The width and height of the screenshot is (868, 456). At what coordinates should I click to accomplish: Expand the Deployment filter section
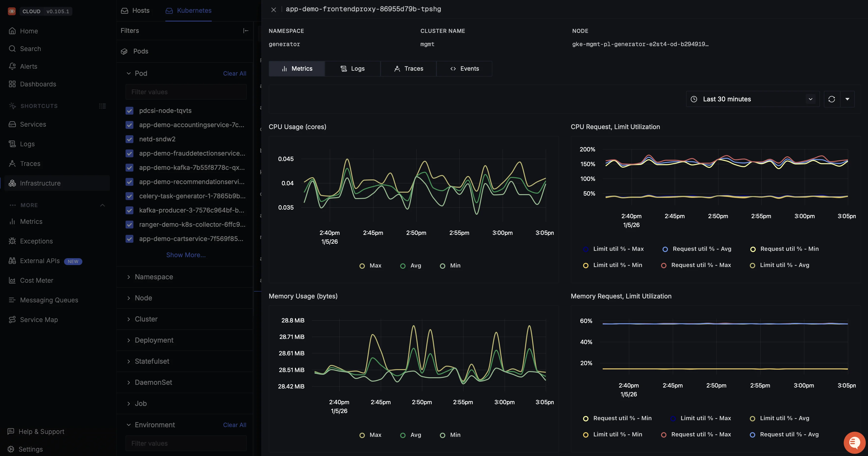coord(154,340)
